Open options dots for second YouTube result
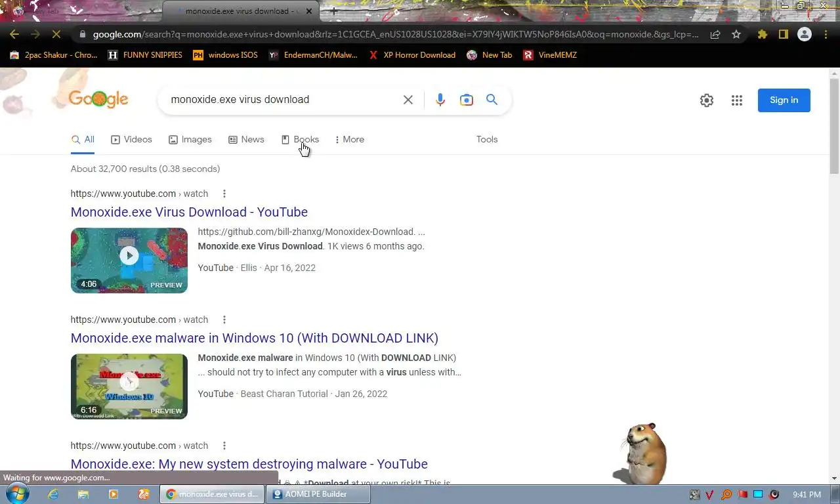This screenshot has width=840, height=504. 224,320
